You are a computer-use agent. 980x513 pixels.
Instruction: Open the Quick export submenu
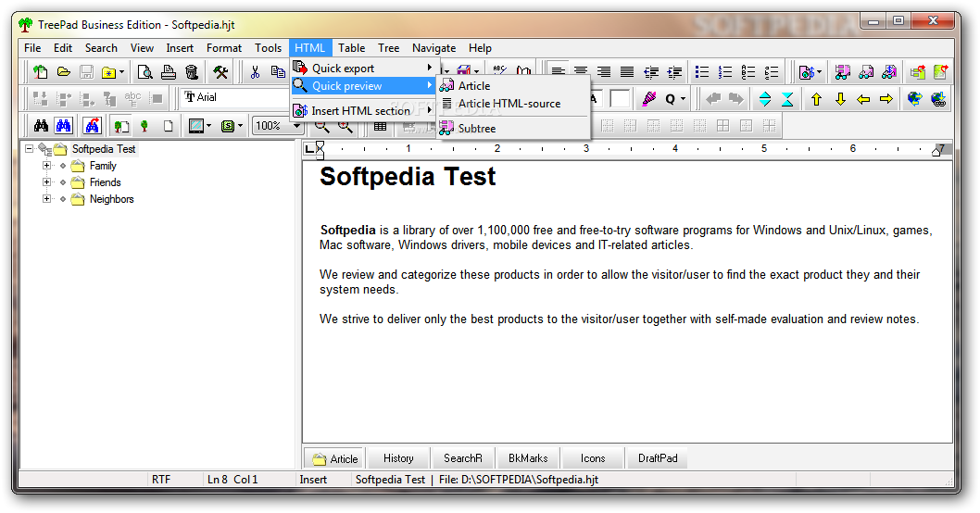(x=364, y=69)
